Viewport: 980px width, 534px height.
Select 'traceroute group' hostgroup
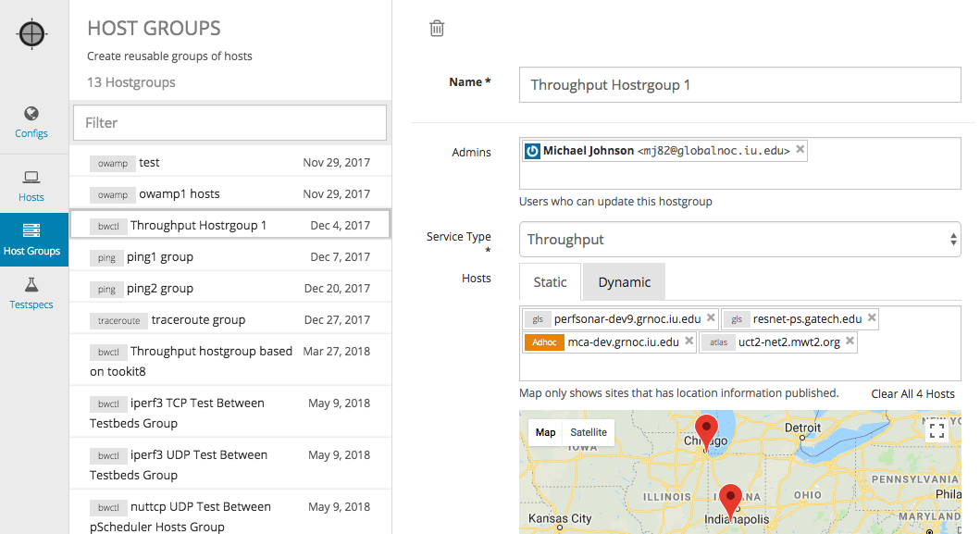pos(230,319)
